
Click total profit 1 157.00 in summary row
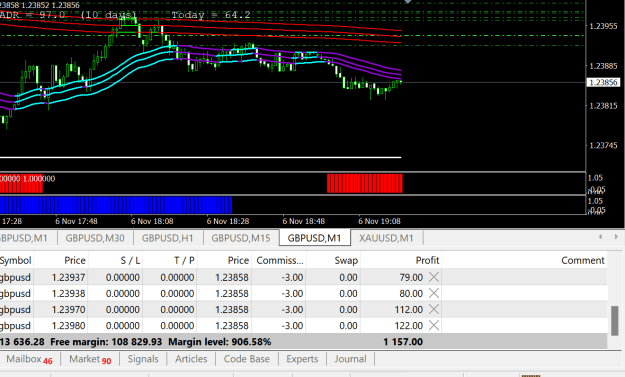coord(403,342)
